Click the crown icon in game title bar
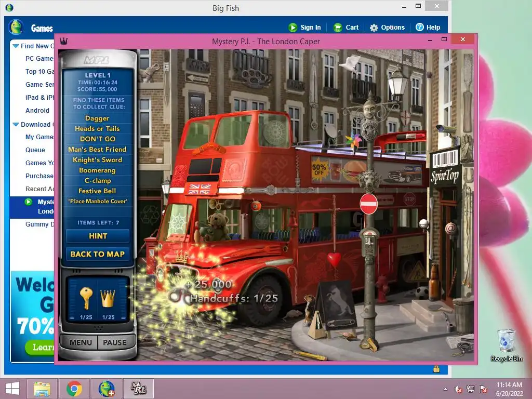 click(64, 41)
